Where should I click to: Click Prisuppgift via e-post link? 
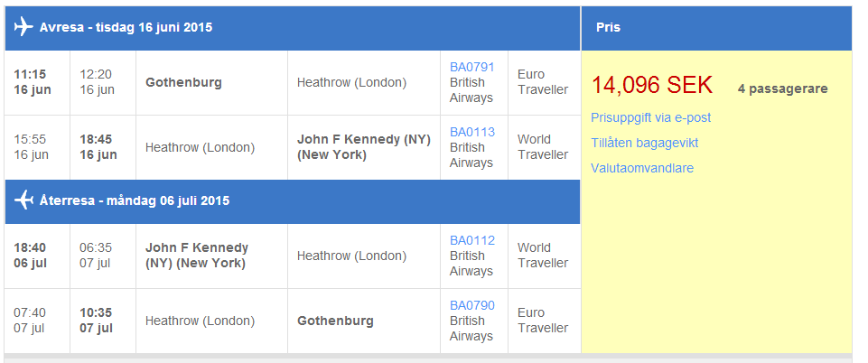[650, 117]
